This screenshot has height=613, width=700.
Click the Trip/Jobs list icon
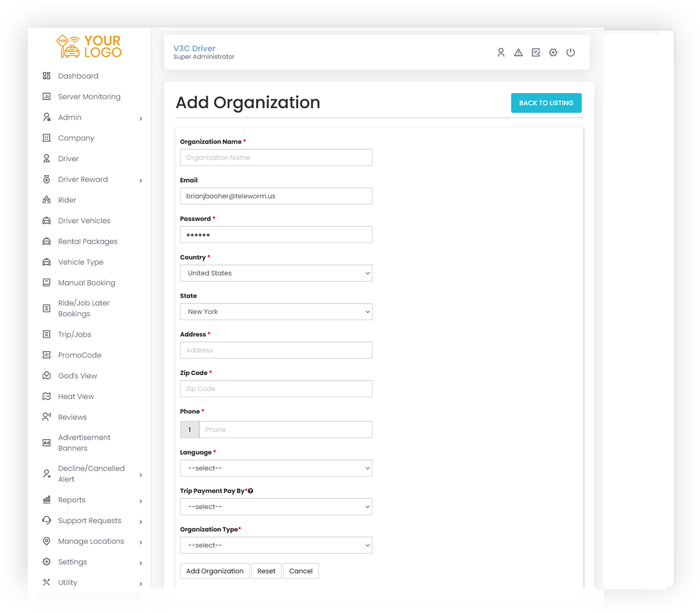(46, 334)
